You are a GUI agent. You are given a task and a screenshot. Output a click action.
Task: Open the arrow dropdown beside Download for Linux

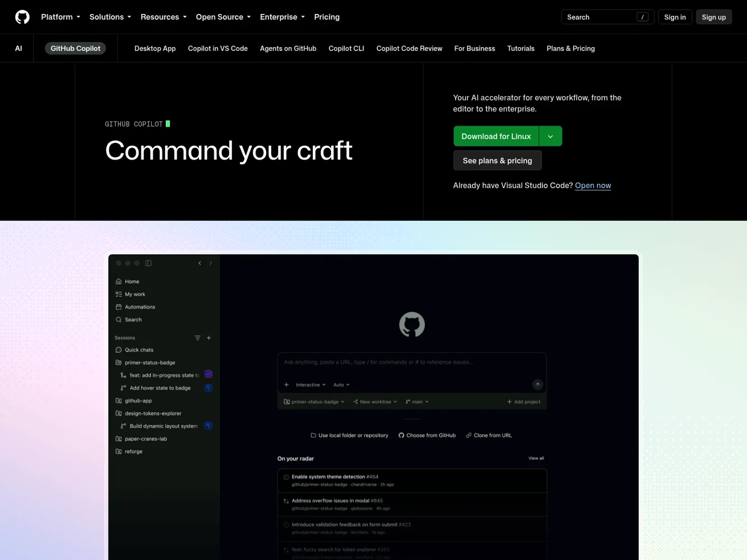coord(550,136)
